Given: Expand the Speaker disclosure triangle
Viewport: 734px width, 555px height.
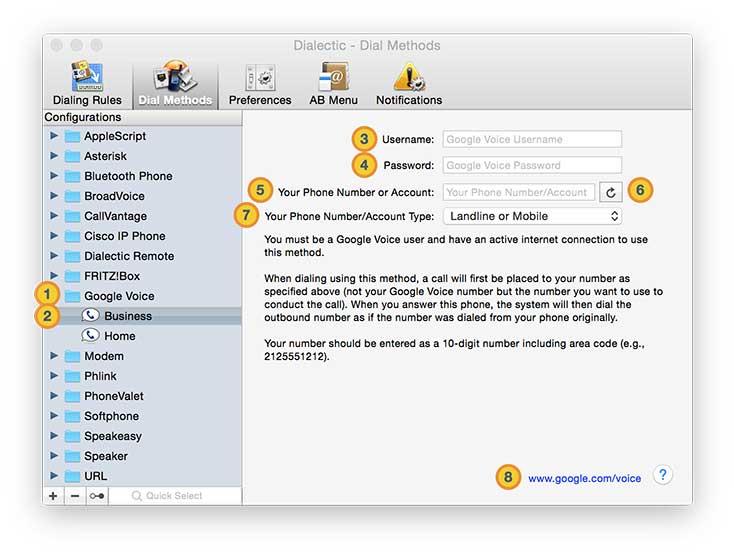Looking at the screenshot, I should pos(54,456).
